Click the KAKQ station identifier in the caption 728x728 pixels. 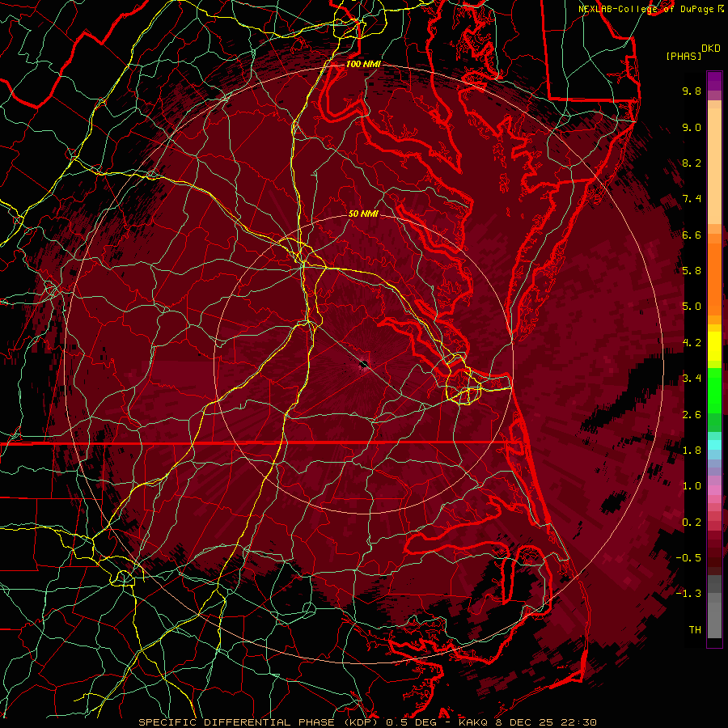click(x=473, y=722)
